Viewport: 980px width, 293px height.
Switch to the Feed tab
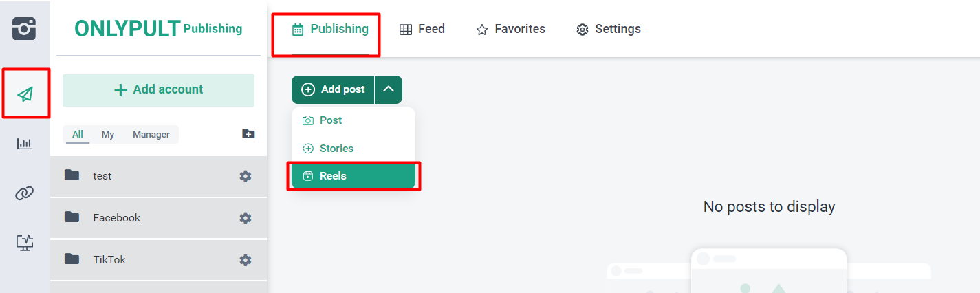coord(422,29)
